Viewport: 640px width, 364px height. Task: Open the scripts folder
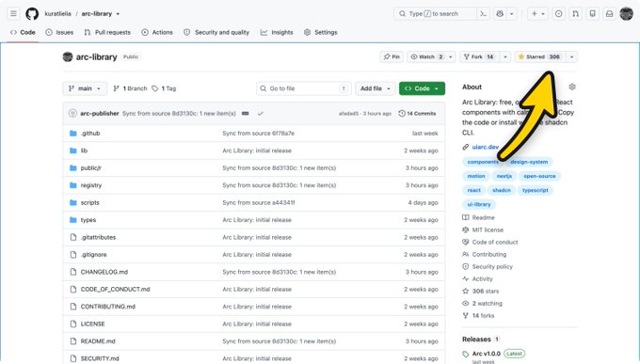point(89,202)
